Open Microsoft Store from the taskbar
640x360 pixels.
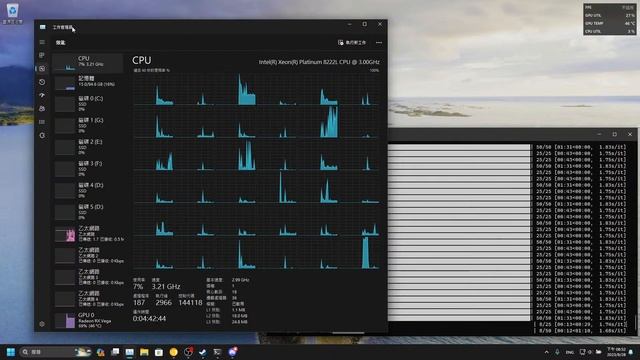(x=159, y=352)
